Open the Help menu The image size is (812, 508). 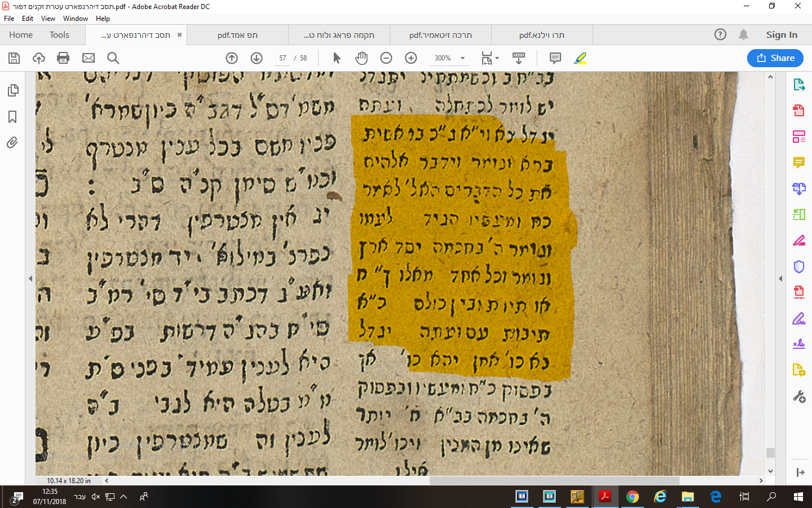(x=103, y=19)
